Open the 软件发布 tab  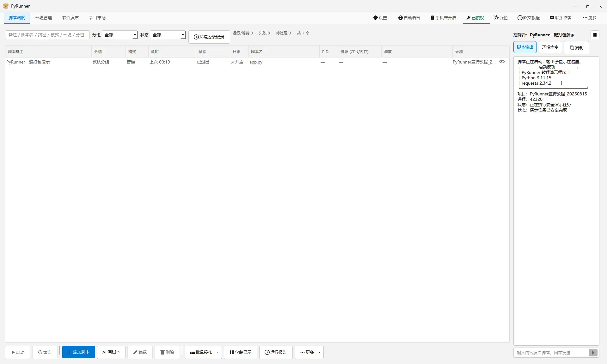[71, 18]
